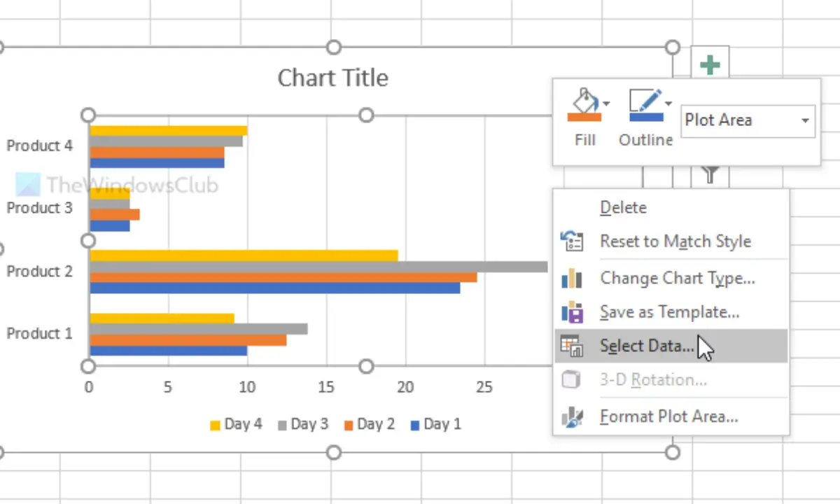This screenshot has height=504, width=840.
Task: Open the Fill color dropdown arrow
Action: (x=606, y=104)
